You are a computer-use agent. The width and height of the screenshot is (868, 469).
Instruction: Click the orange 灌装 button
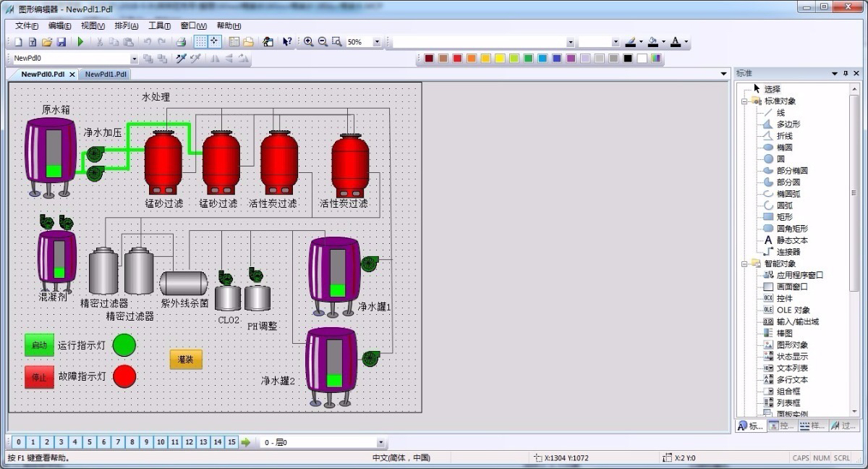[186, 359]
